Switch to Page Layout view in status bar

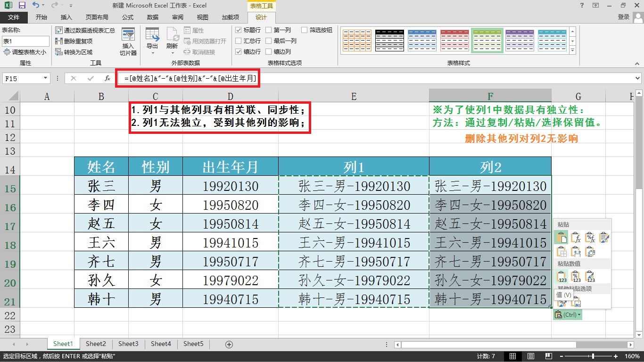click(x=531, y=356)
